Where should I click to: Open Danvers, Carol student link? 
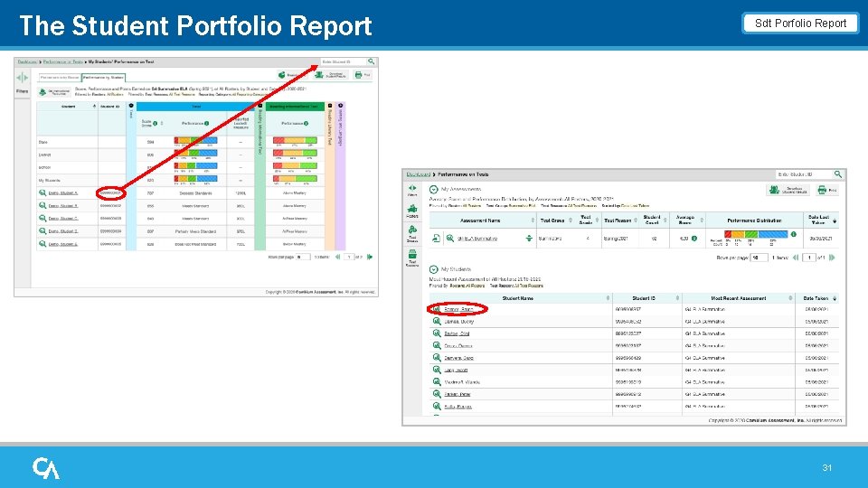[x=459, y=358]
